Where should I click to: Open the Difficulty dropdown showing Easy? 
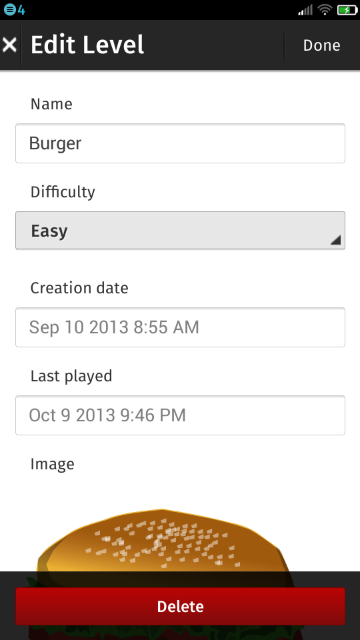(x=180, y=230)
